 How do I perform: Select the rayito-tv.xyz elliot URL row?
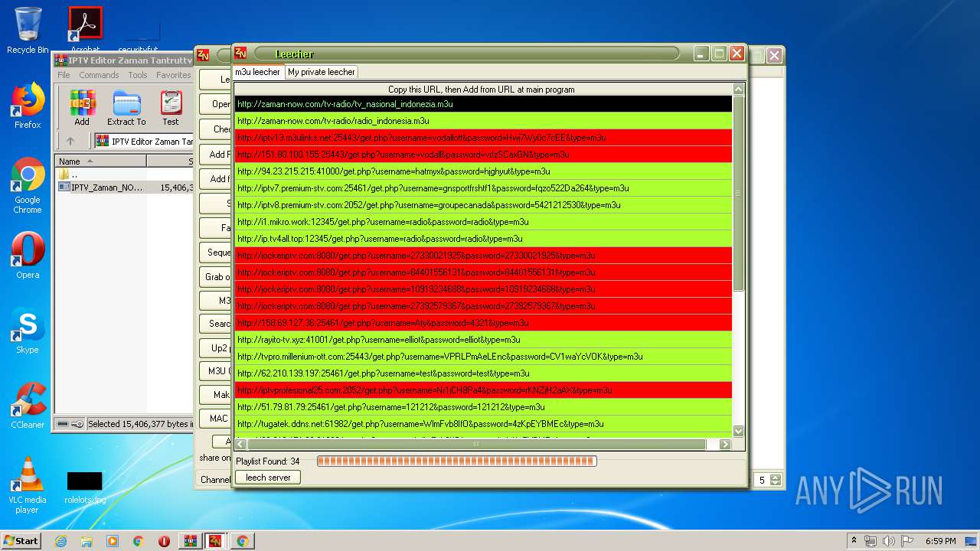point(483,340)
